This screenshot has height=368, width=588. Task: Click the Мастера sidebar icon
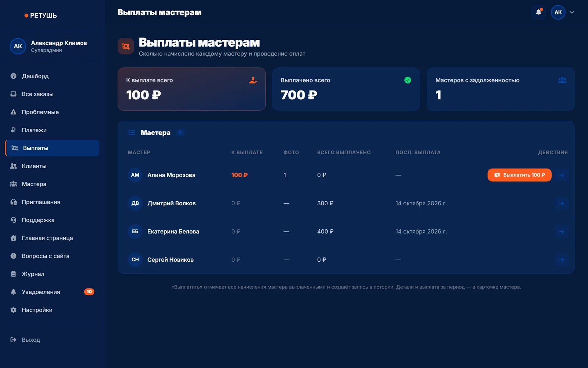click(14, 184)
